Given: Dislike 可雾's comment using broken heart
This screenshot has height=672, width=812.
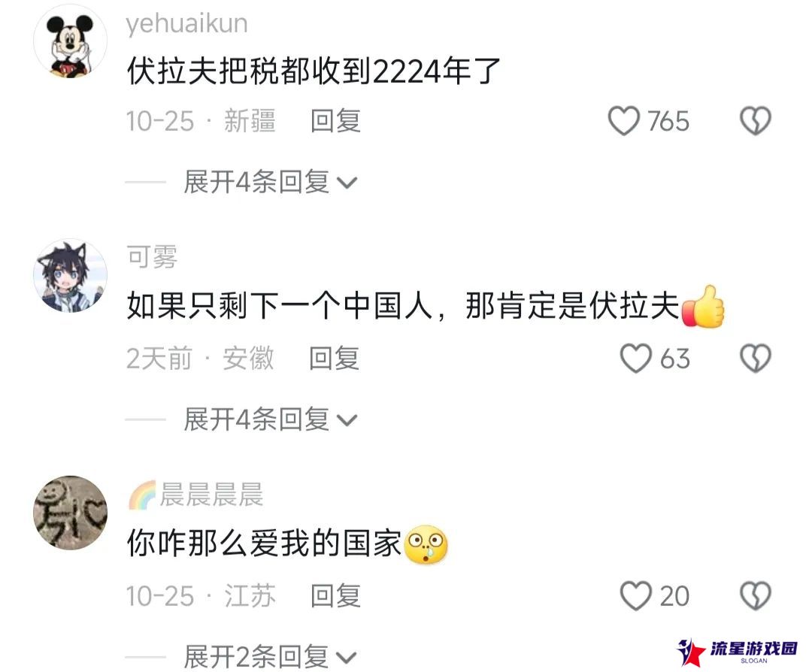Looking at the screenshot, I should coord(755,359).
